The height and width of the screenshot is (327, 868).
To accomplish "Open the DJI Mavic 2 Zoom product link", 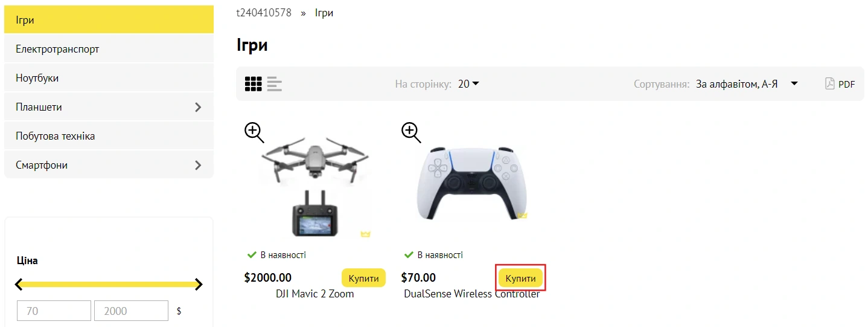I will tap(314, 294).
